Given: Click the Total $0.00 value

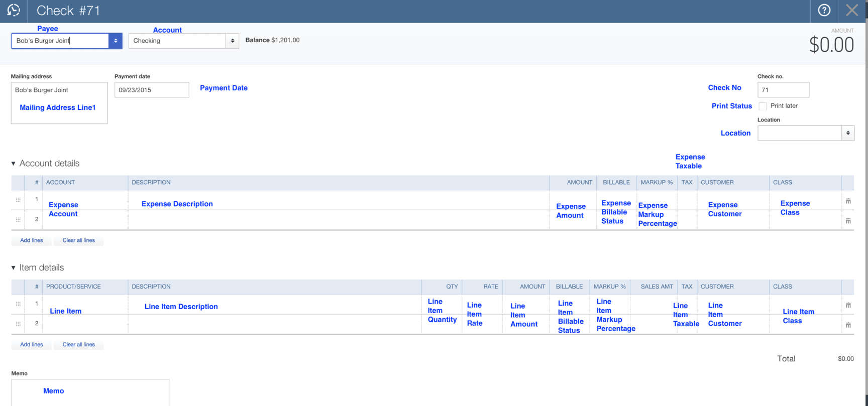Looking at the screenshot, I should 846,359.
